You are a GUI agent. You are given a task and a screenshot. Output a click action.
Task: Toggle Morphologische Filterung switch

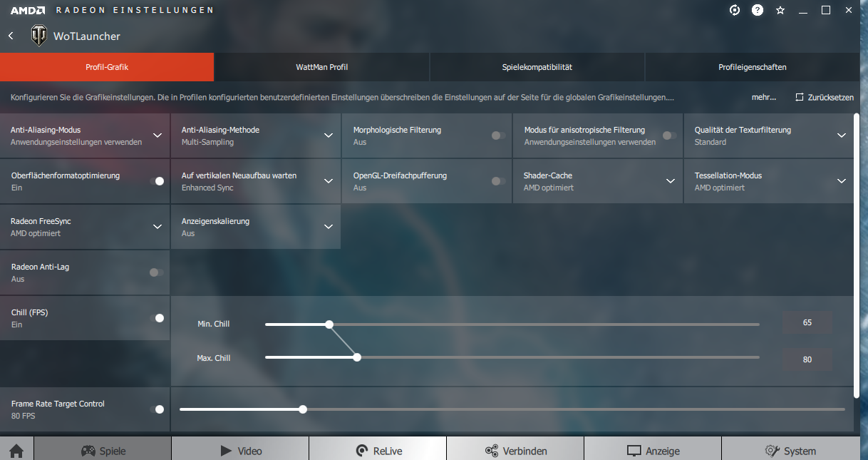pyautogui.click(x=499, y=136)
